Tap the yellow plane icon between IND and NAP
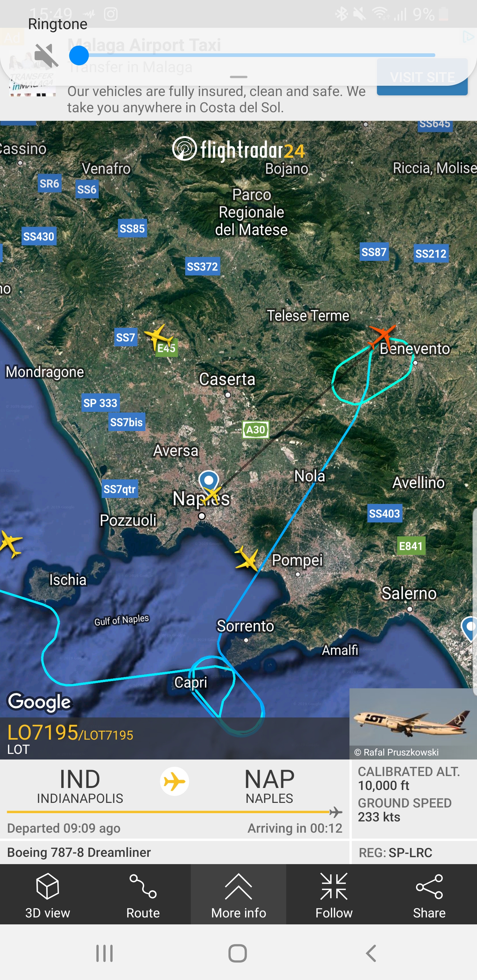This screenshot has height=980, width=477. click(x=174, y=781)
